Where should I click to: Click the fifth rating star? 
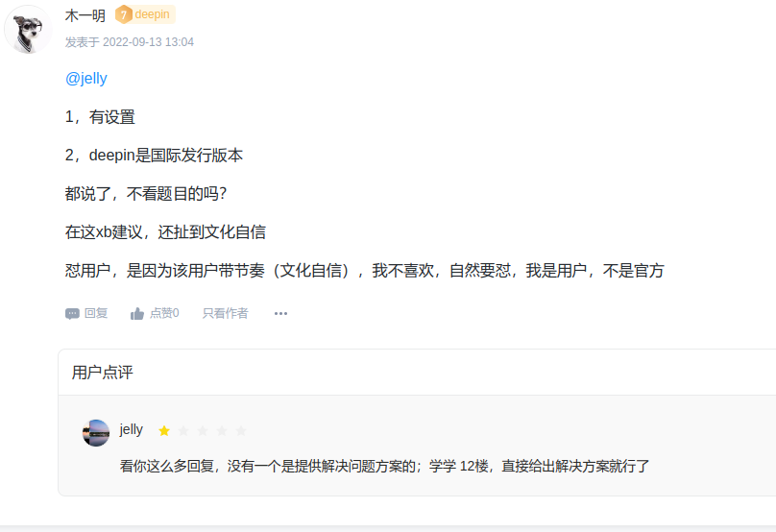pos(241,430)
